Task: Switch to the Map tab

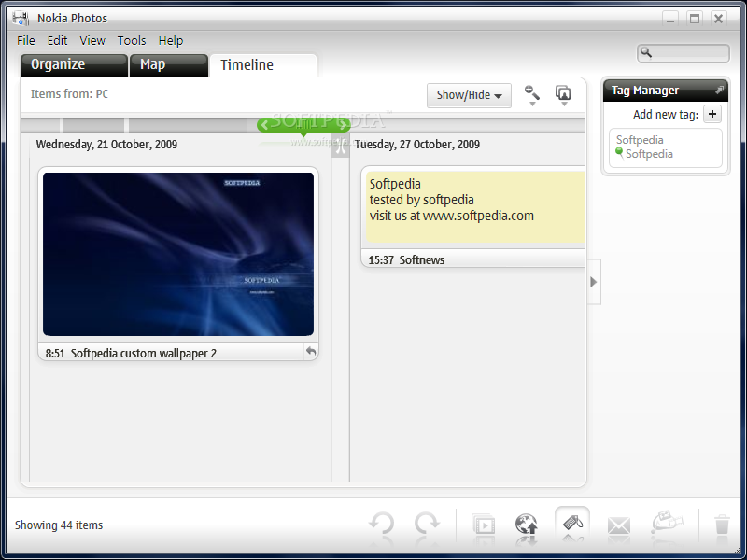Action: [x=169, y=64]
